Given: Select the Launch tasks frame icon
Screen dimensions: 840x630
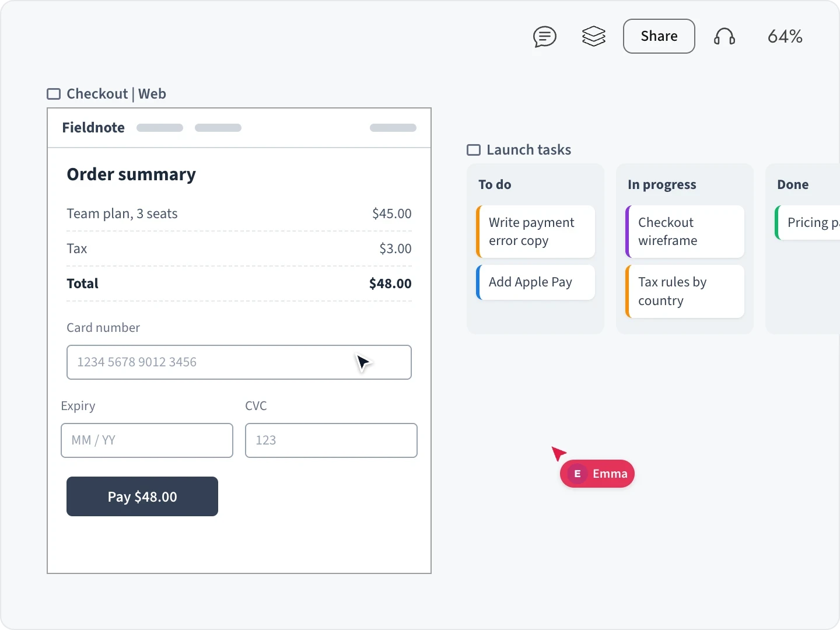Looking at the screenshot, I should (474, 150).
